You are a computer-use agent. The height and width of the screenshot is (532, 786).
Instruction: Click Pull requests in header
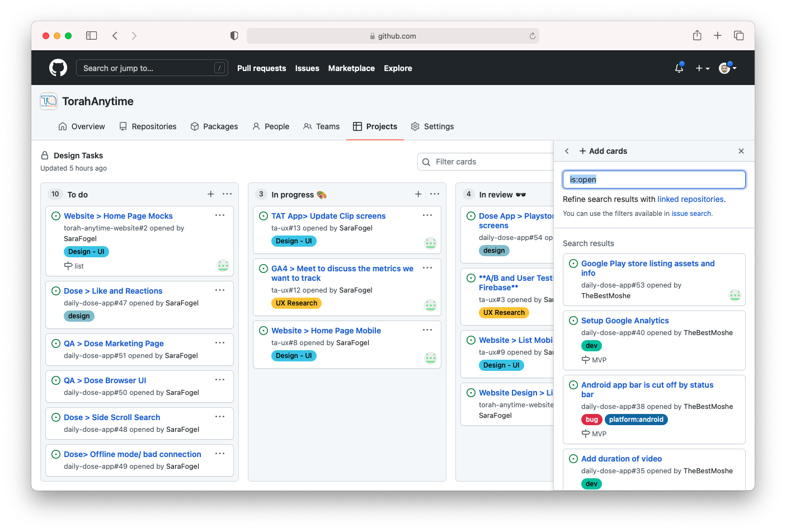(x=262, y=68)
